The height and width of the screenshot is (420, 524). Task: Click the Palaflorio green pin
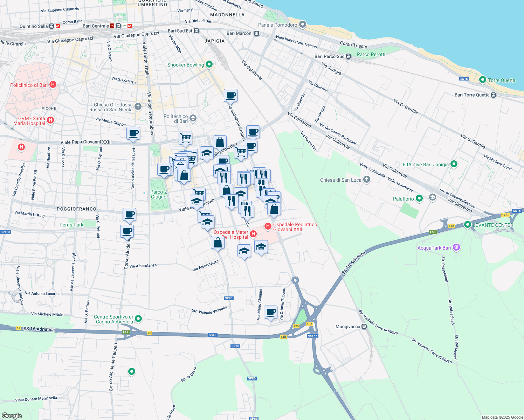(419, 198)
